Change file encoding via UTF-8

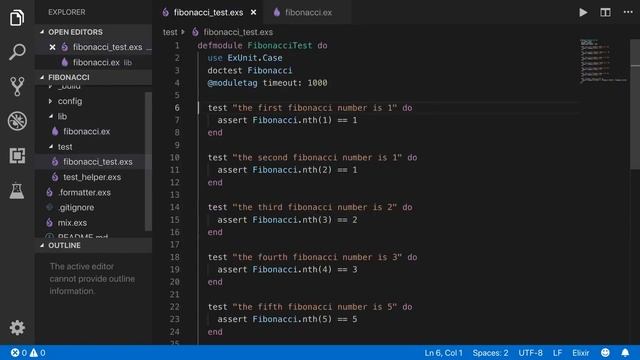pos(530,353)
